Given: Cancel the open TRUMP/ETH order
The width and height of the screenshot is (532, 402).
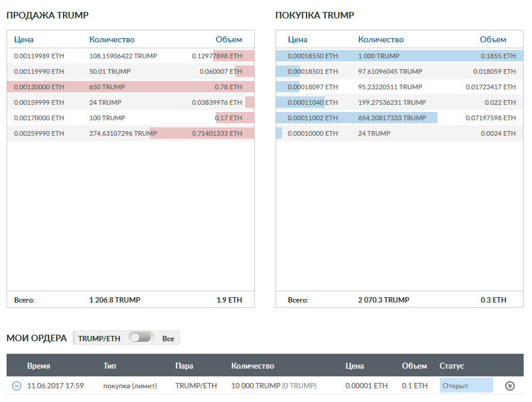Looking at the screenshot, I should point(509,386).
